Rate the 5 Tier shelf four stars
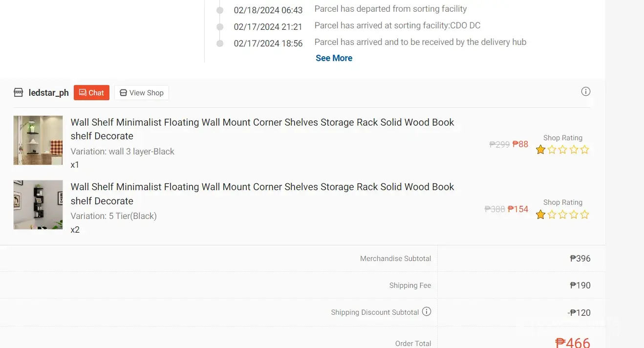Image resolution: width=644 pixels, height=348 pixels. click(574, 215)
